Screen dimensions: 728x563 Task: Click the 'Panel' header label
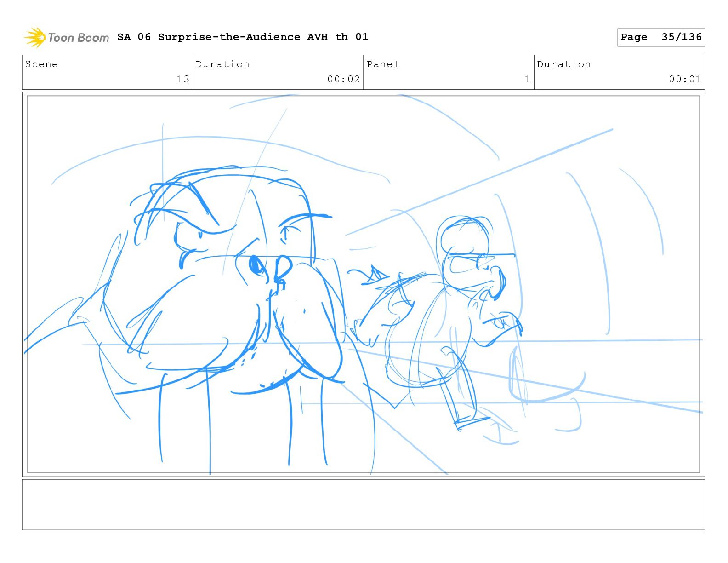coord(383,64)
